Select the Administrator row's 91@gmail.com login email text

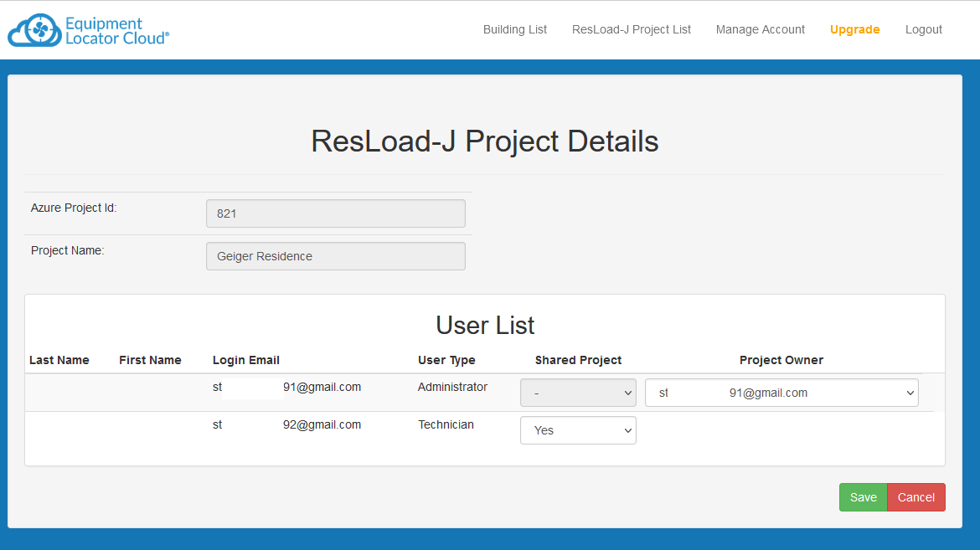click(286, 387)
